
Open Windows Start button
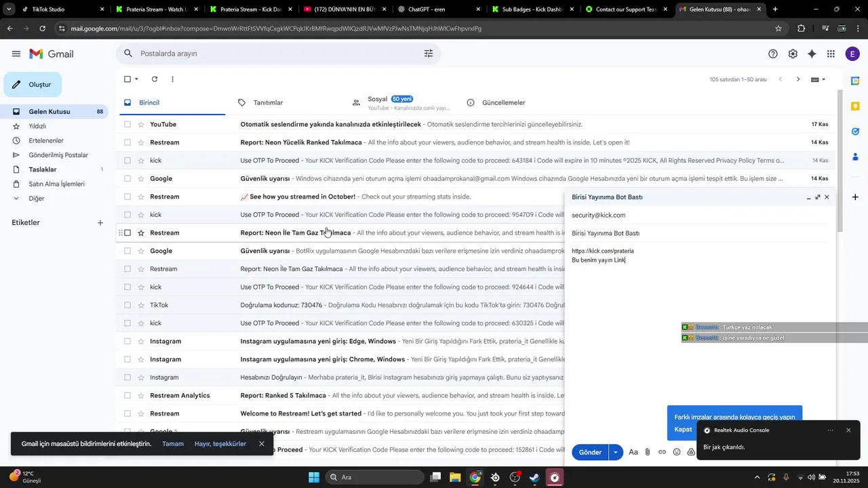314,477
